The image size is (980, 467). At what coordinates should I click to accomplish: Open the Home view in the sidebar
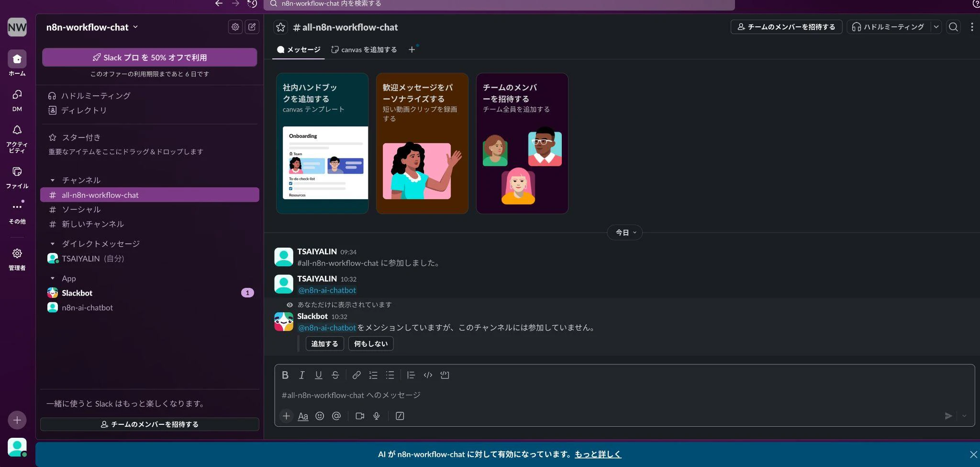[17, 59]
